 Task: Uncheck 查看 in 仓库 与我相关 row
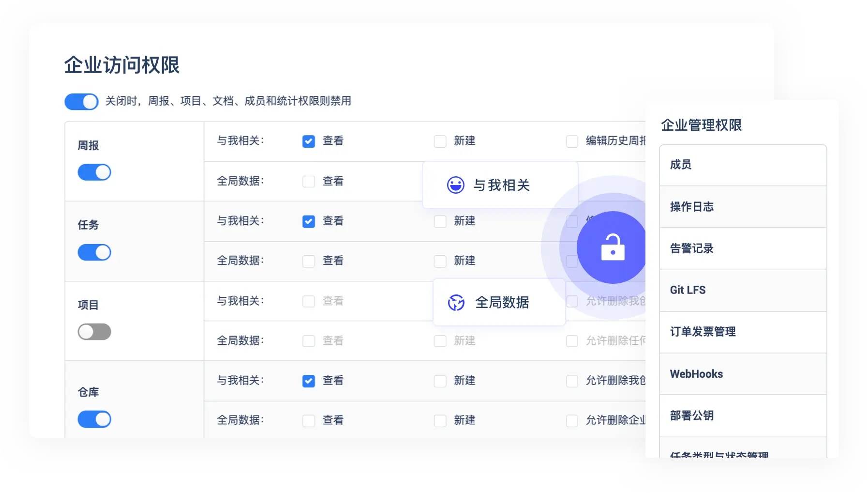(x=309, y=381)
